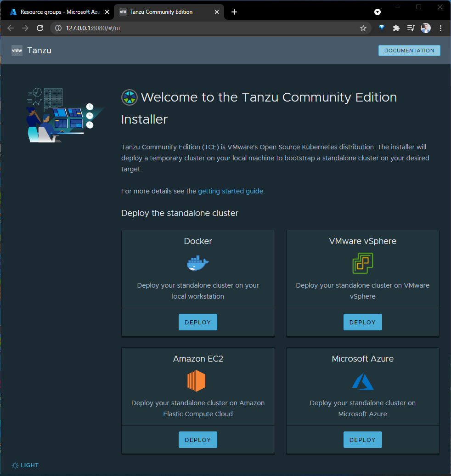Open the tab search dropdown arrow
451x476 pixels.
click(377, 12)
